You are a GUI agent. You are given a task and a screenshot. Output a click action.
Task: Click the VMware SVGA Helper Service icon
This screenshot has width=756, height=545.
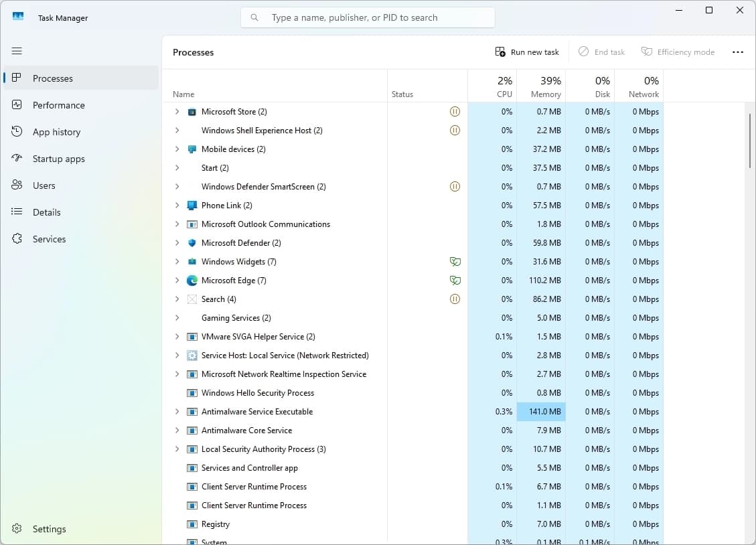point(192,337)
